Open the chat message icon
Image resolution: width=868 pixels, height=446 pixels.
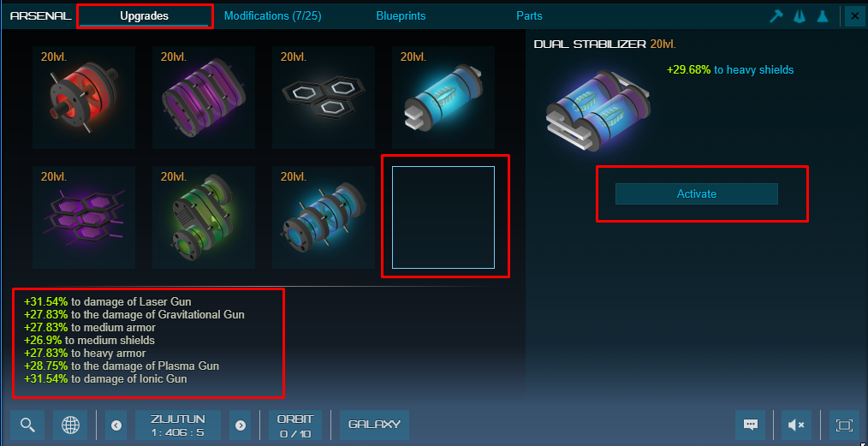click(x=751, y=425)
